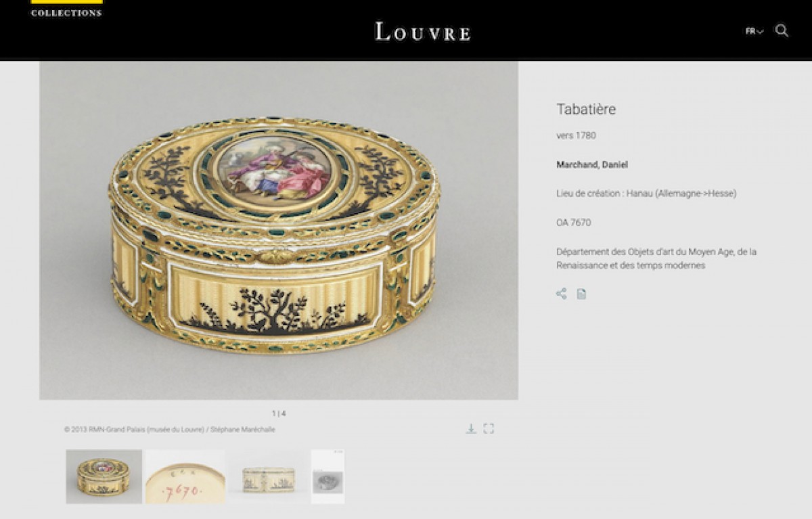The height and width of the screenshot is (519, 812).
Task: Open the FR language dropdown
Action: [x=754, y=31]
